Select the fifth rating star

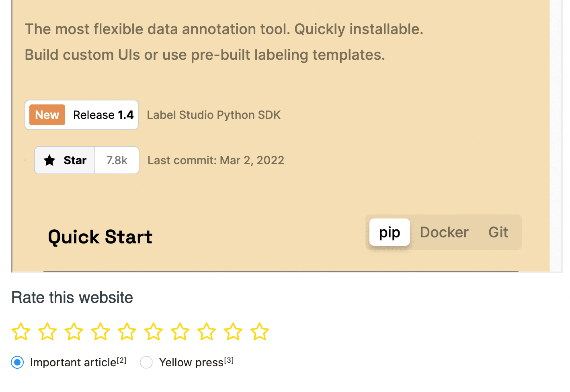coord(127,332)
